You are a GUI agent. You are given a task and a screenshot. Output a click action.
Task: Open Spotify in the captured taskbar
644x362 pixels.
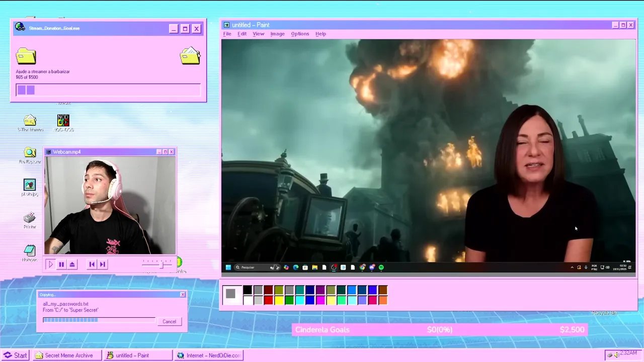pyautogui.click(x=381, y=267)
